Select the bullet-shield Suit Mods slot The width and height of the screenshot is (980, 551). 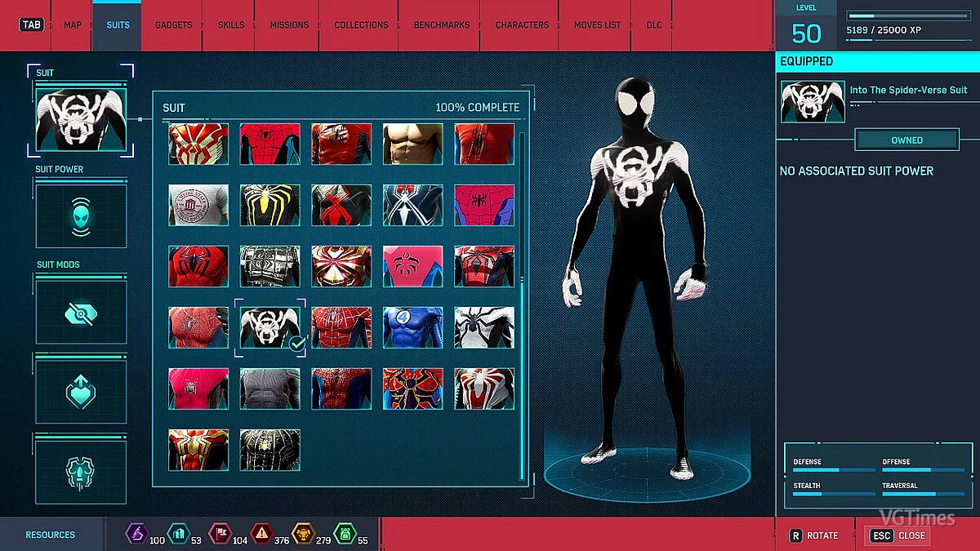point(80,469)
